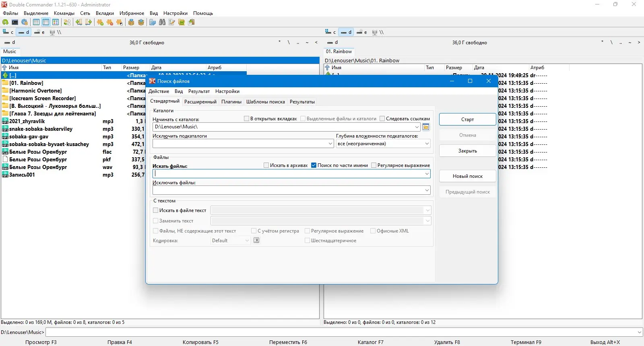Click the left-pointing panel arrow toolbar icon
The height and width of the screenshot is (346, 644).
[x=79, y=22]
